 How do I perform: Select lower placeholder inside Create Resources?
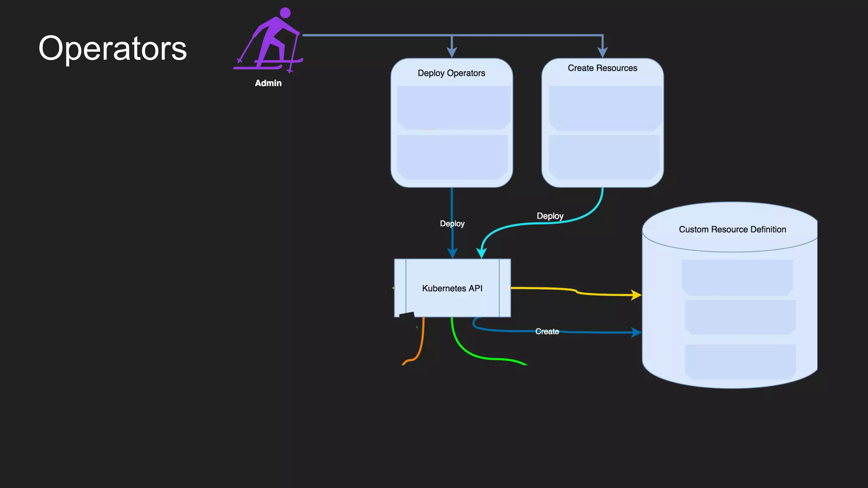[604, 157]
